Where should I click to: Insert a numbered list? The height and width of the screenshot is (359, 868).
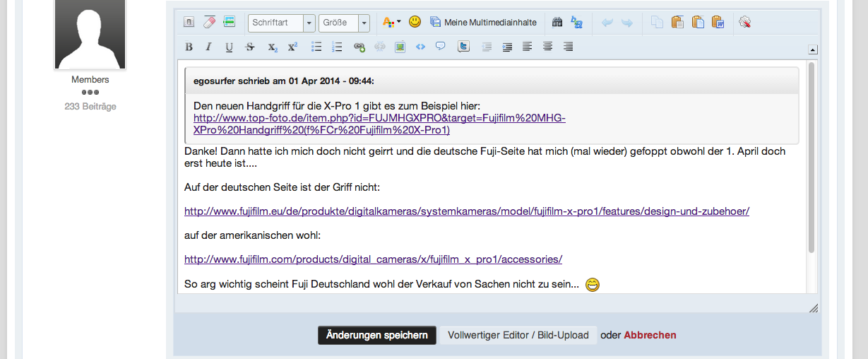pos(337,47)
